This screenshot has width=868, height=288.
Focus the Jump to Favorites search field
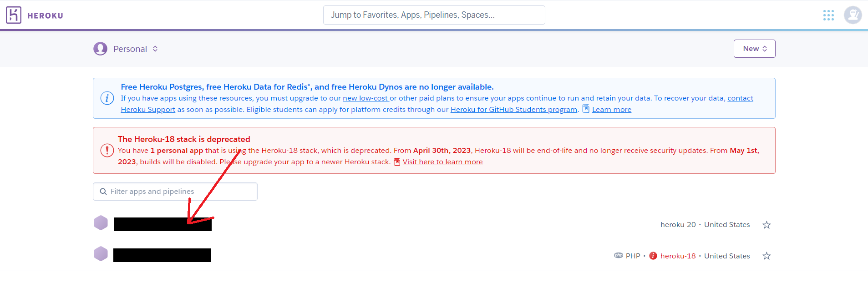[x=434, y=15]
